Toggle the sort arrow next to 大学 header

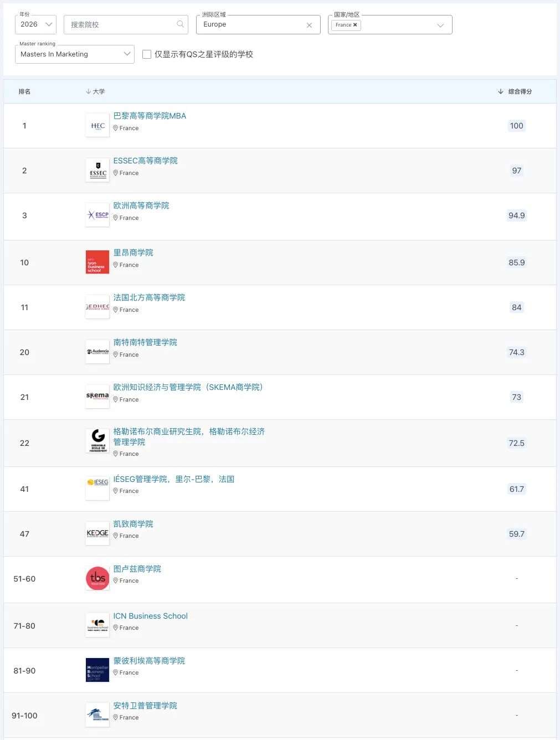click(88, 91)
